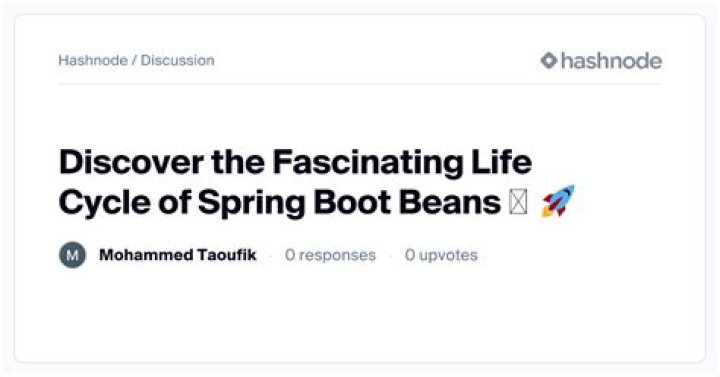Click the dot between responses and upvotes
Screen dimensions: 720x377
[x=390, y=255]
